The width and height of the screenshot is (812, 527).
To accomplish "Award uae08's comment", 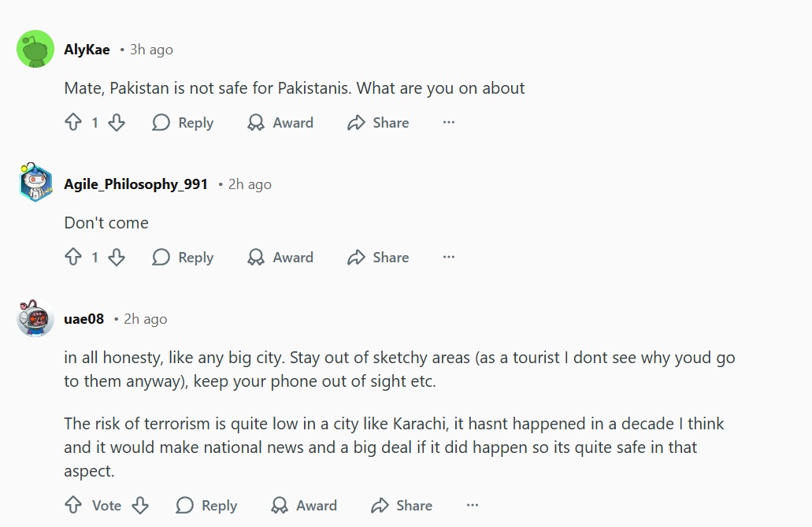I will [x=304, y=506].
